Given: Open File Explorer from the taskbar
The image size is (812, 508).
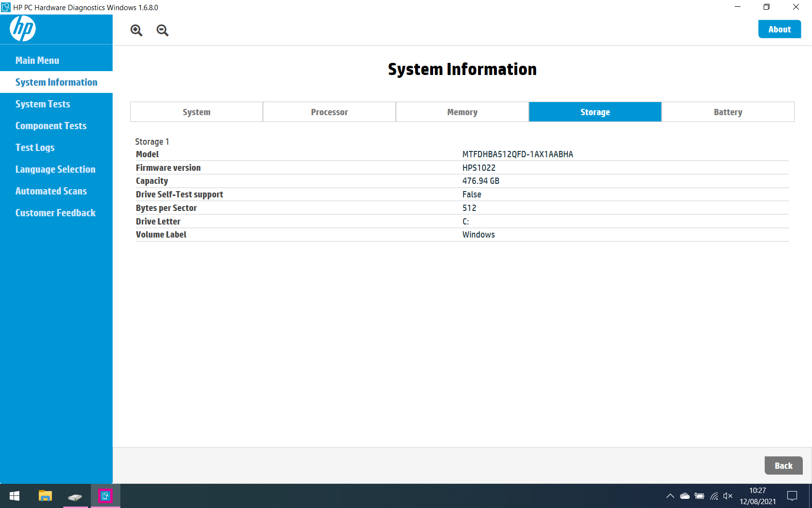Looking at the screenshot, I should point(45,496).
